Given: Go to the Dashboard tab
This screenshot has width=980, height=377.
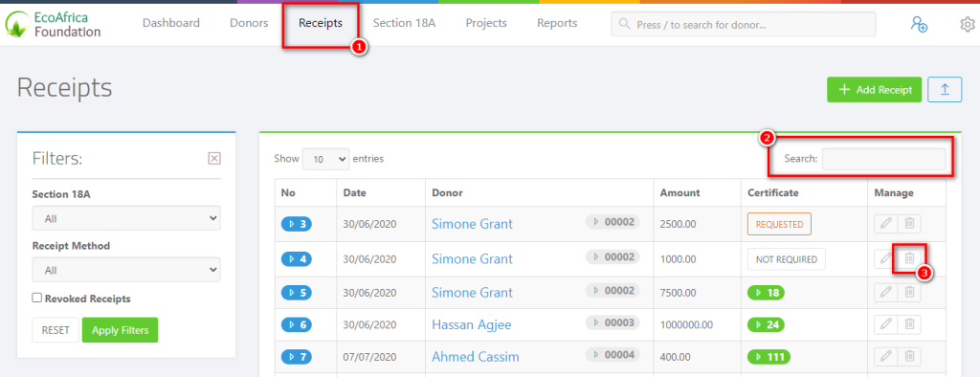Looking at the screenshot, I should (171, 23).
